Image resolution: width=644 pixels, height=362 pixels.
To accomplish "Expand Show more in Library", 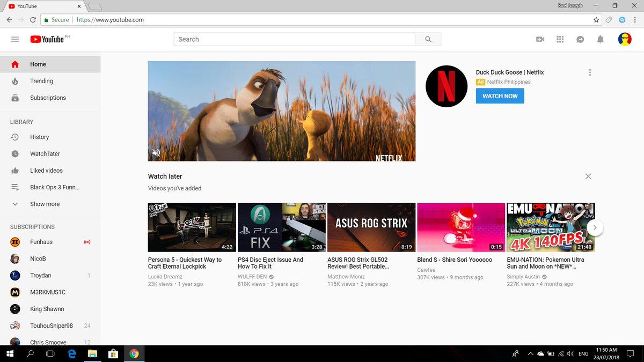I will pos(50,204).
